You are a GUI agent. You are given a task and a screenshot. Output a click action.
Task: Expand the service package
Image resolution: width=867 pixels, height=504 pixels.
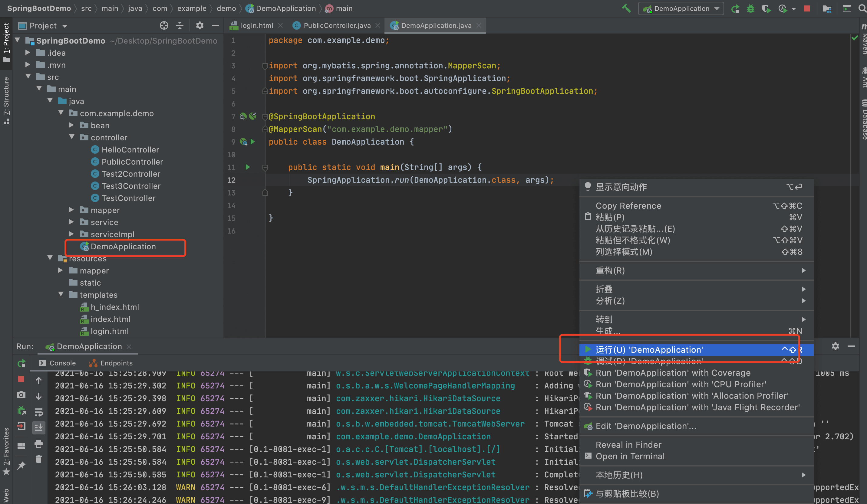click(71, 222)
